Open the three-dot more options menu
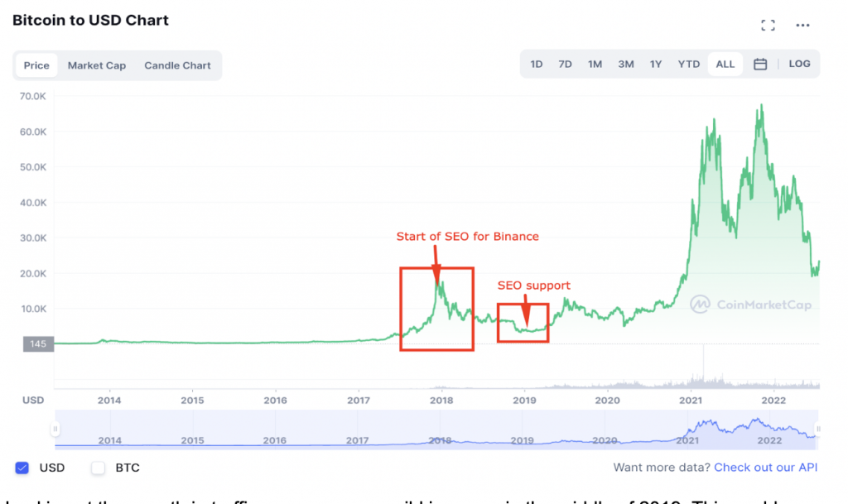This screenshot has height=504, width=848. [x=802, y=26]
